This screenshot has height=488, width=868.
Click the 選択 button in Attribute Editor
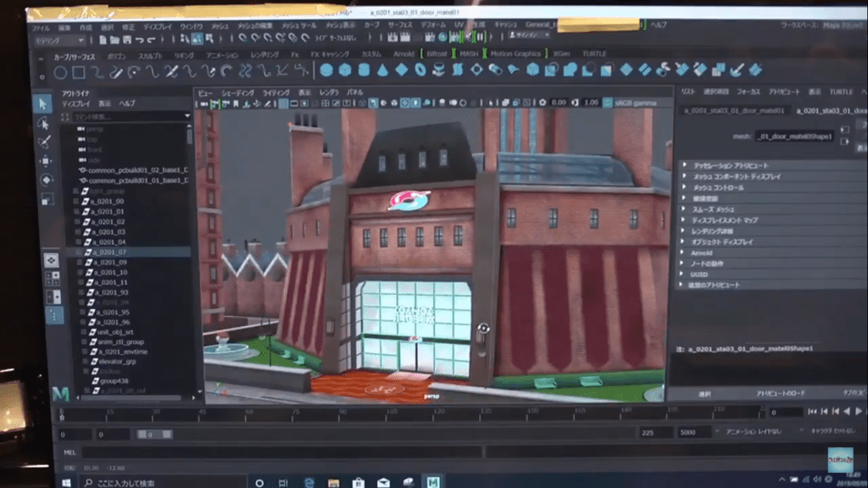[704, 394]
